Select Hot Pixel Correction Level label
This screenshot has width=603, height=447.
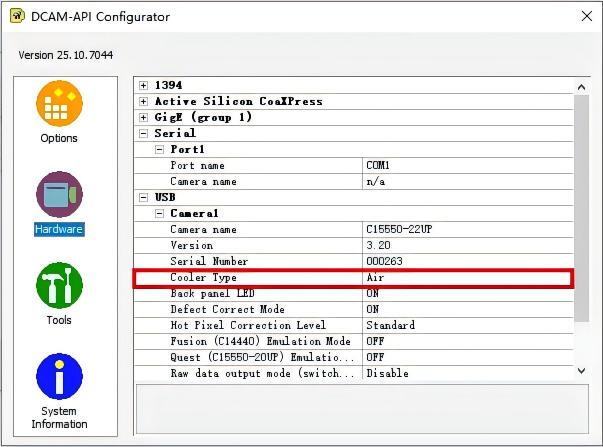tap(248, 325)
